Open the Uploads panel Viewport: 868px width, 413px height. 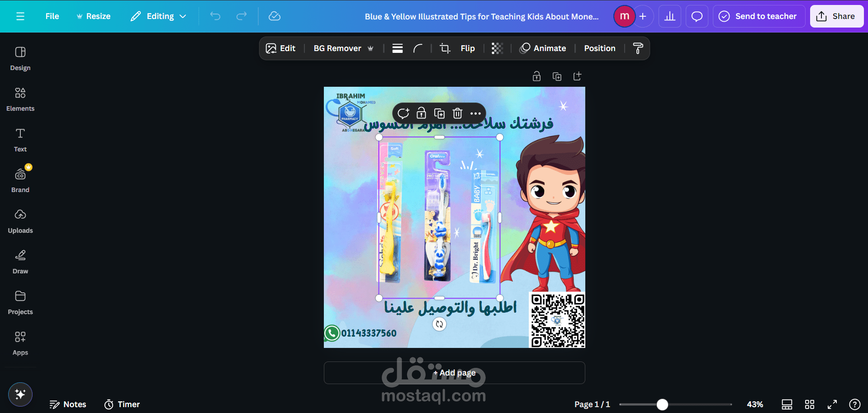click(x=20, y=221)
